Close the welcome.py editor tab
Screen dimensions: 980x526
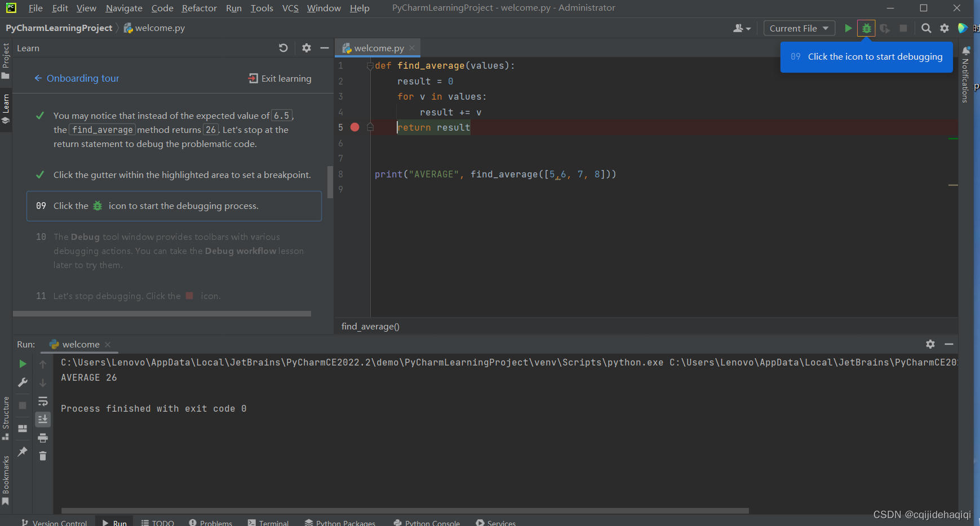[412, 48]
